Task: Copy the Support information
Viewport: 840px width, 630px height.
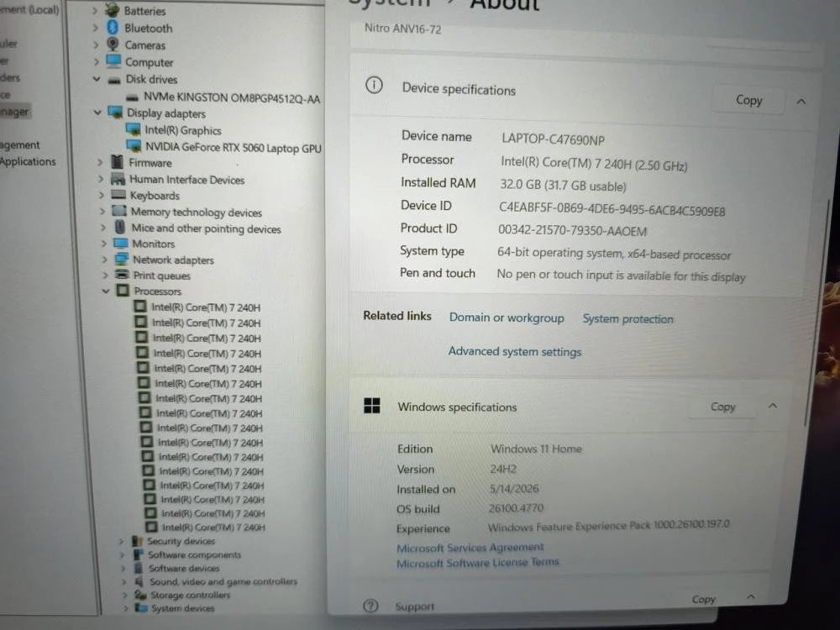Action: click(703, 599)
